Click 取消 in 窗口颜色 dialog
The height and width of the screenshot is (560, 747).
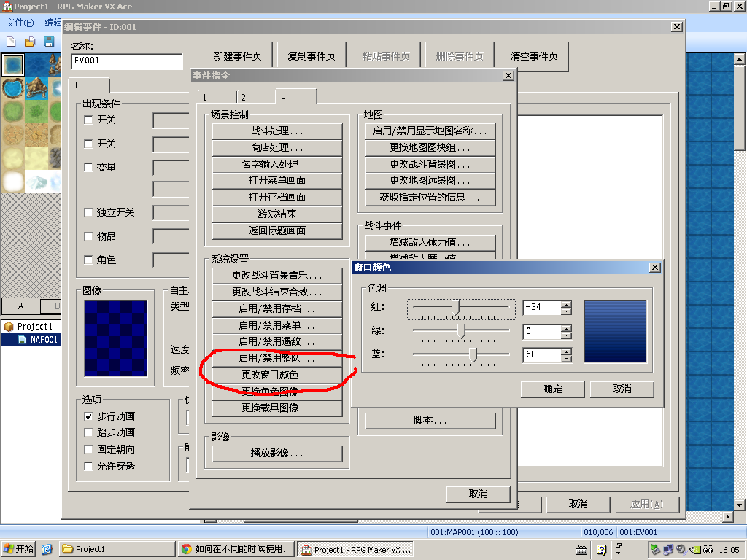pyautogui.click(x=622, y=389)
